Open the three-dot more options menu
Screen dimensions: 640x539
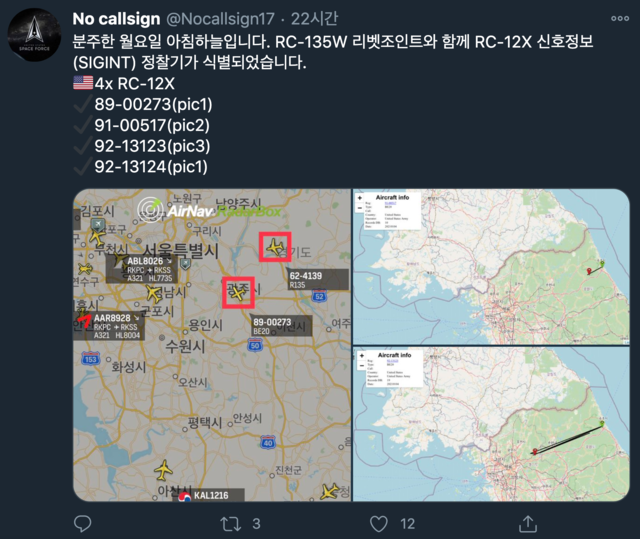(620, 18)
